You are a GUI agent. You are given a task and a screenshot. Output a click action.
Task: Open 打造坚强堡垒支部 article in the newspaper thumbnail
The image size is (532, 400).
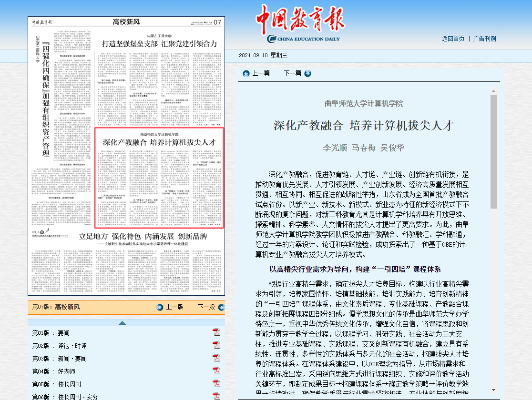(159, 43)
